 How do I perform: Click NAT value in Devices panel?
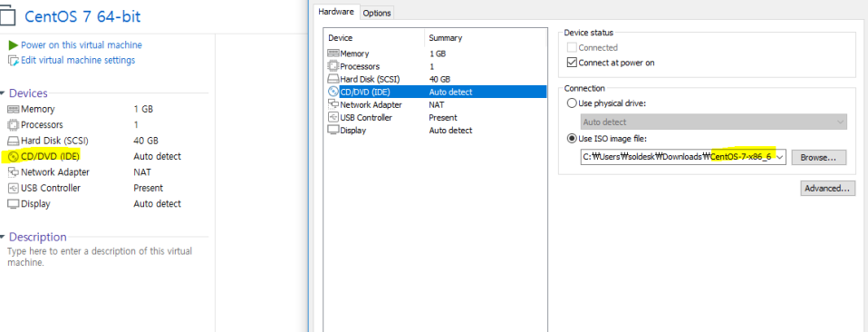(142, 172)
